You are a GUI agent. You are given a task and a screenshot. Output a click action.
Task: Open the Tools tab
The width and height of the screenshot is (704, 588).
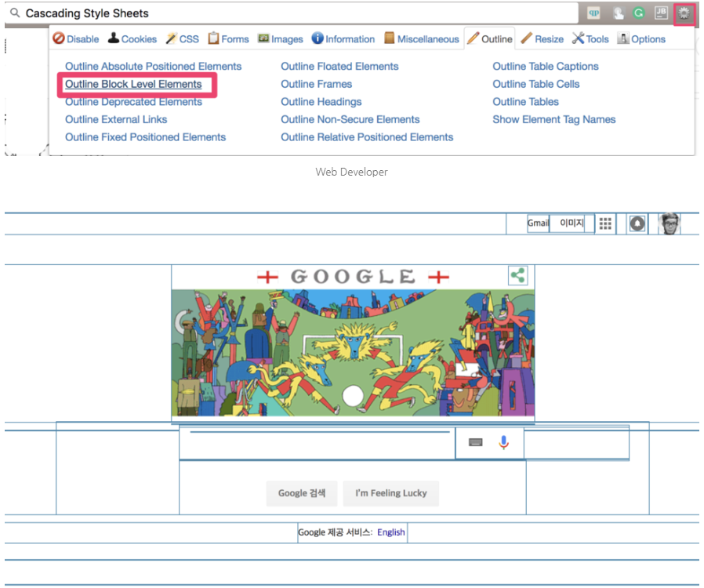coord(590,39)
